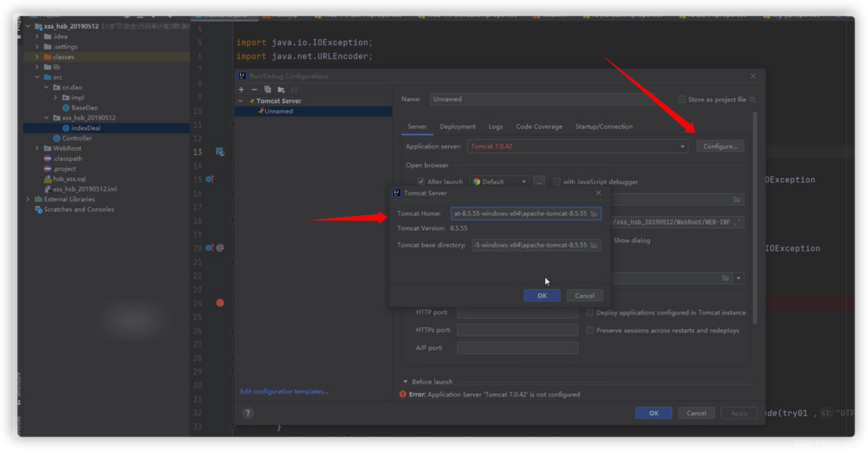The width and height of the screenshot is (868, 450).
Task: Open dropdown arrow beside lower folder field
Action: pos(738,278)
